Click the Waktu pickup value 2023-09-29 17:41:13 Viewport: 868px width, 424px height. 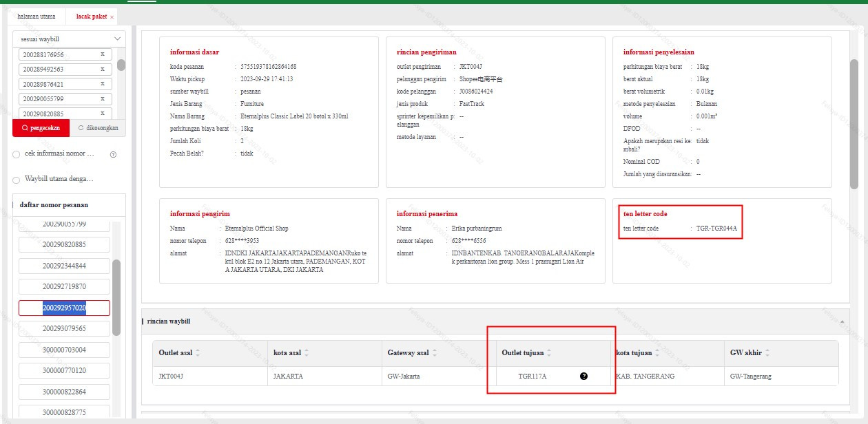pyautogui.click(x=267, y=79)
